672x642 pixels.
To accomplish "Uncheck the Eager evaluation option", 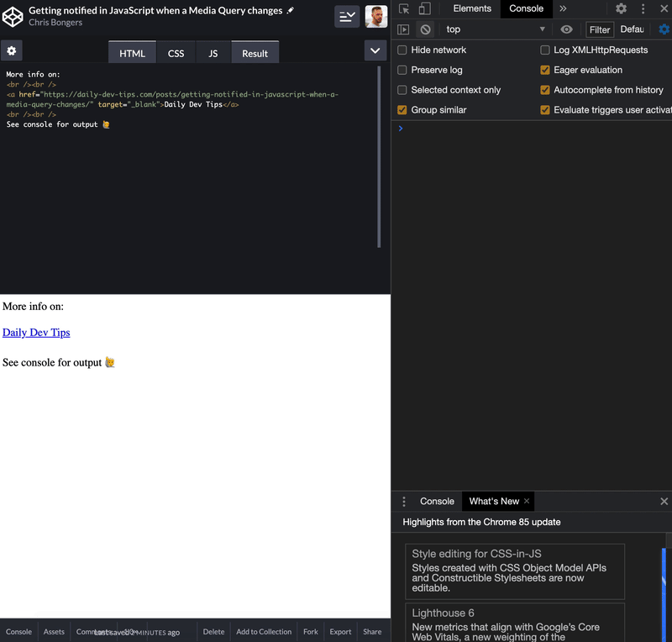I will point(545,70).
